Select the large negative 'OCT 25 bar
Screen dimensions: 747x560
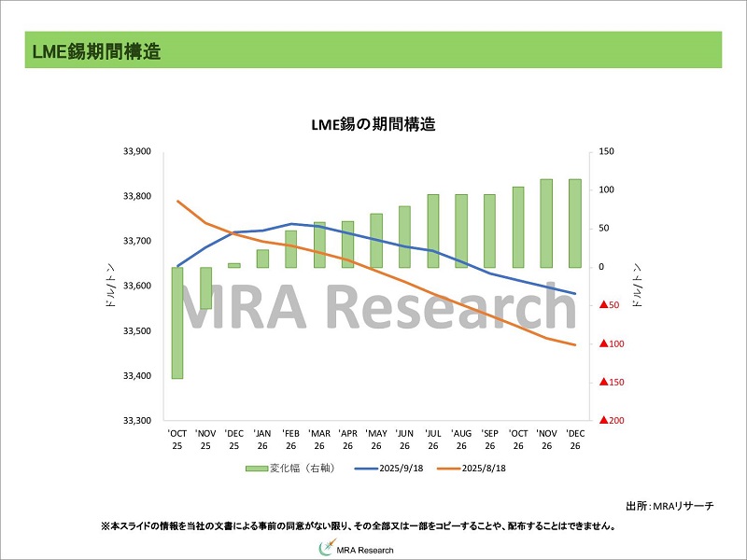click(x=177, y=323)
